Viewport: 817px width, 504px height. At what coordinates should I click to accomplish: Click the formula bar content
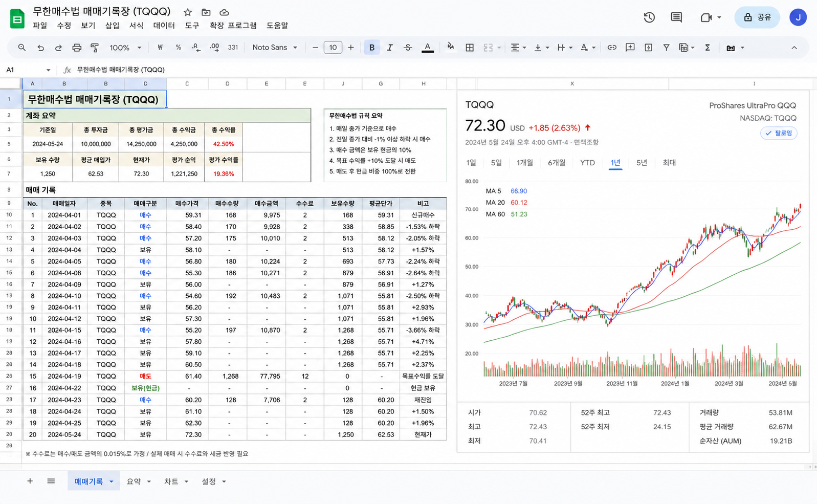tap(121, 70)
